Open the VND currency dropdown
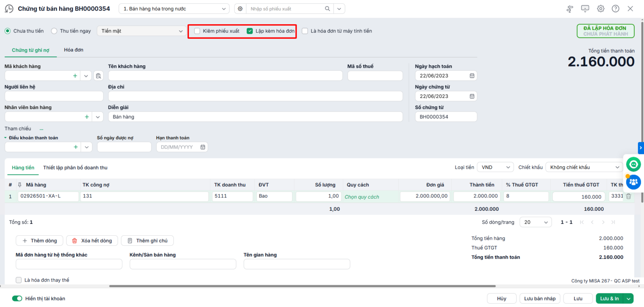The height and width of the screenshot is (307, 644). [495, 167]
